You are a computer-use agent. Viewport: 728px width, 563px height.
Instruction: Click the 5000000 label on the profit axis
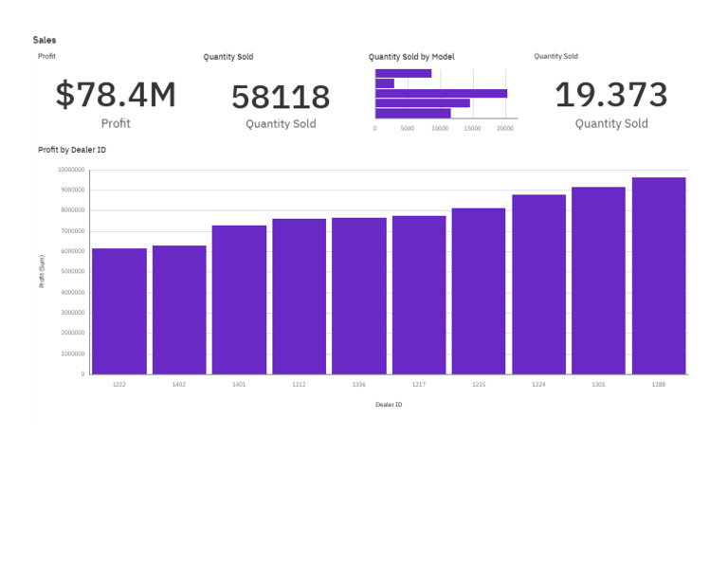(73, 271)
